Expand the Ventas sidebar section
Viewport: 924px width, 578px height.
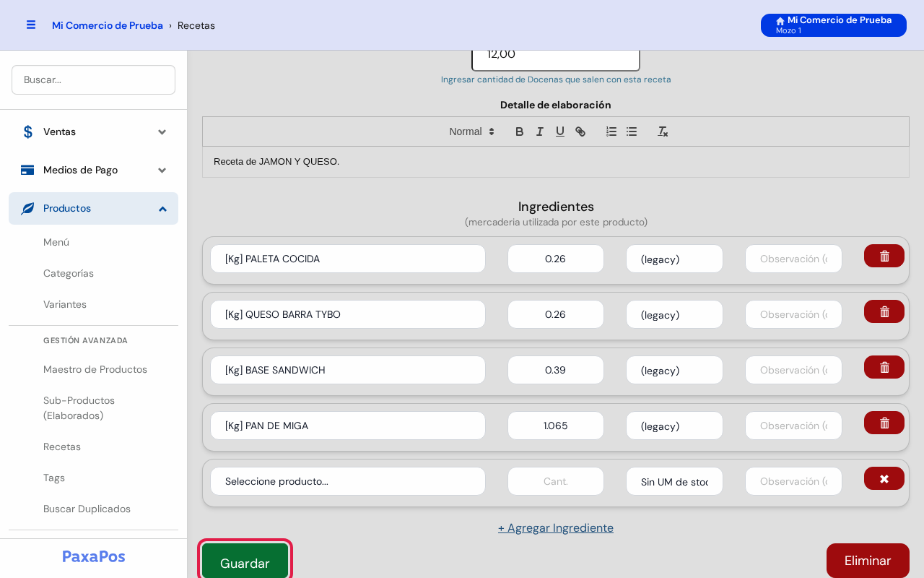tap(93, 131)
